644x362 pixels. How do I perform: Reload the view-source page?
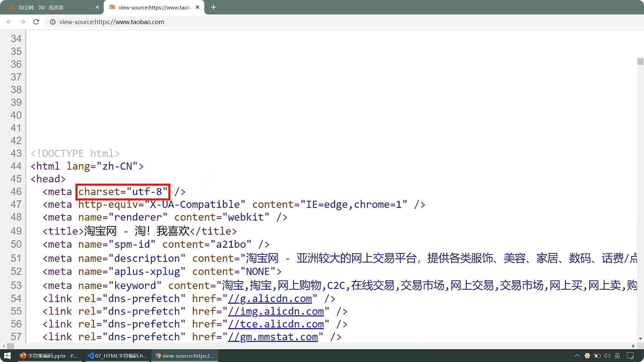coord(36,22)
